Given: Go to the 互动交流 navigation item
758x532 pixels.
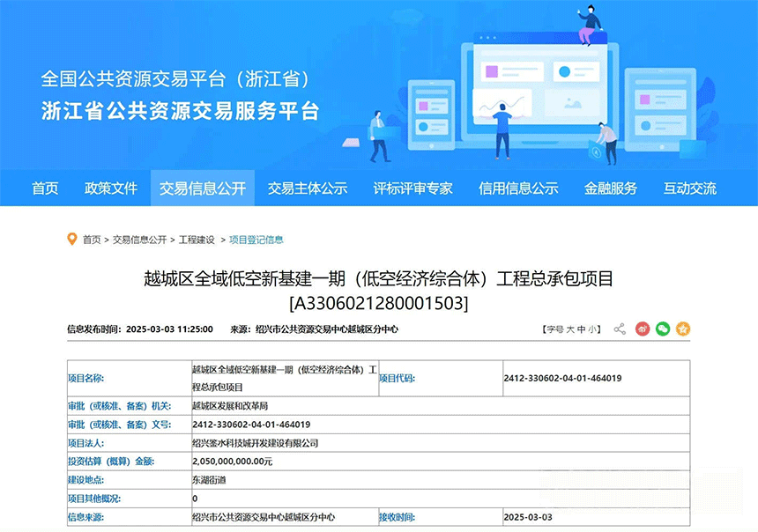Looking at the screenshot, I should [690, 188].
